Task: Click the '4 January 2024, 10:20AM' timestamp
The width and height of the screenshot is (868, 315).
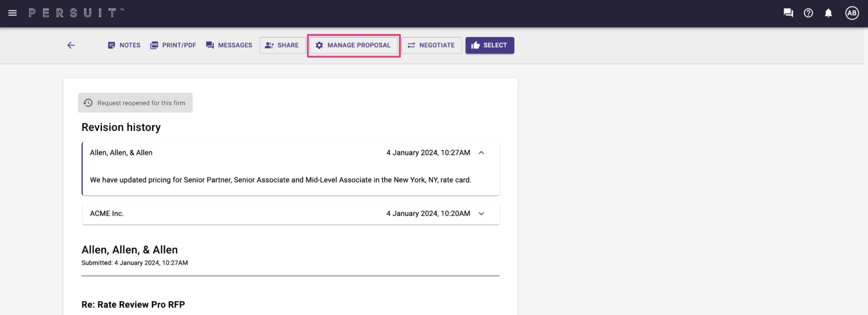Action: point(428,214)
